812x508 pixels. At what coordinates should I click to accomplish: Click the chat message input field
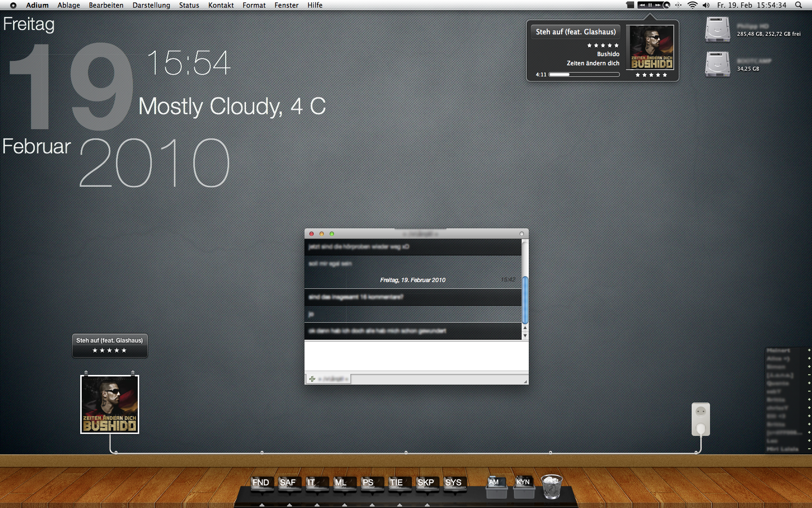pos(416,356)
